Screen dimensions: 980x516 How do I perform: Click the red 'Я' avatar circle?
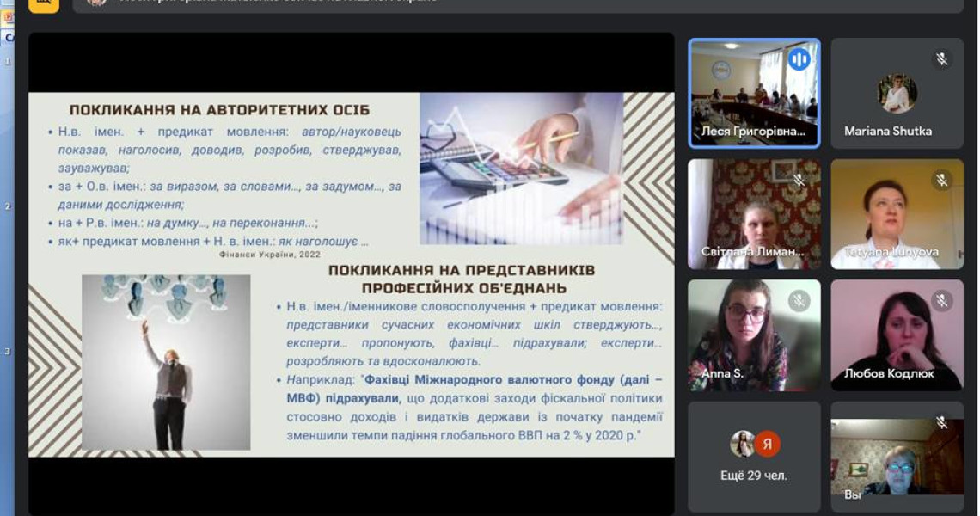[x=767, y=444]
